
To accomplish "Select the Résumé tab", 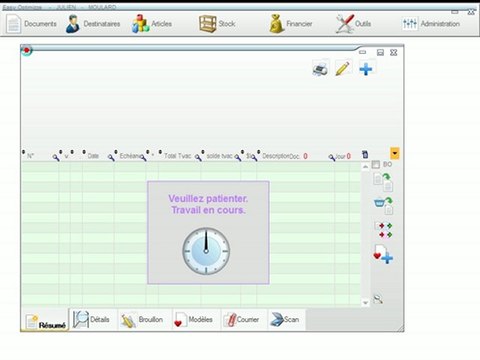I will point(45,321).
